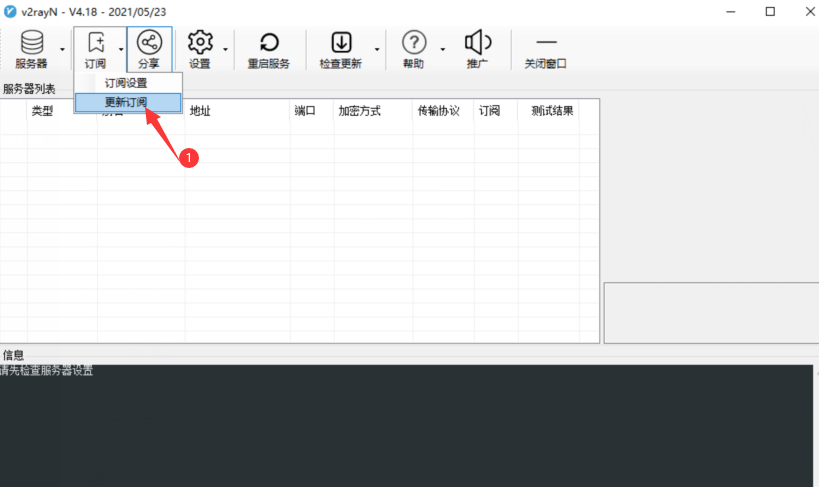Open 设置 (Settings) via the gear icon
Image resolution: width=819 pixels, height=487 pixels.
coord(200,48)
